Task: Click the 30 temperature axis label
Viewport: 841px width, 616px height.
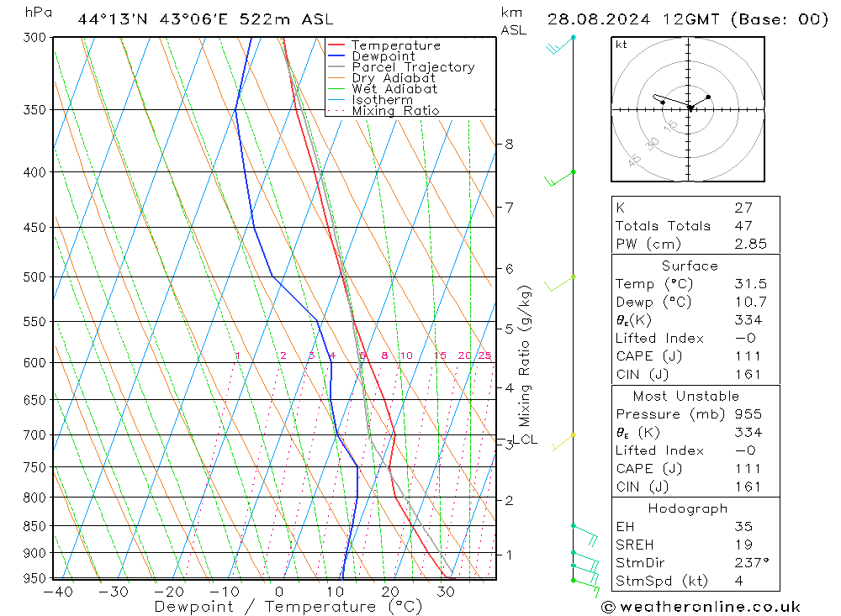Action: (x=446, y=592)
